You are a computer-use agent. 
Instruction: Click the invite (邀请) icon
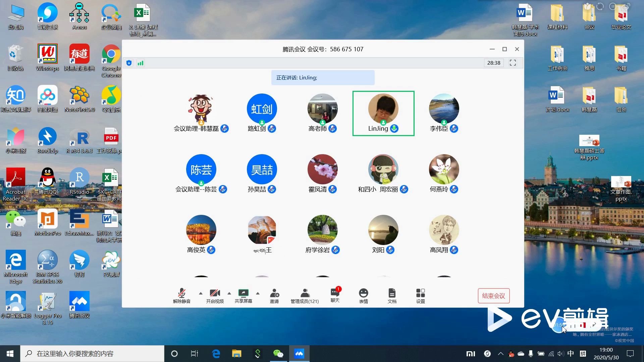point(274,295)
